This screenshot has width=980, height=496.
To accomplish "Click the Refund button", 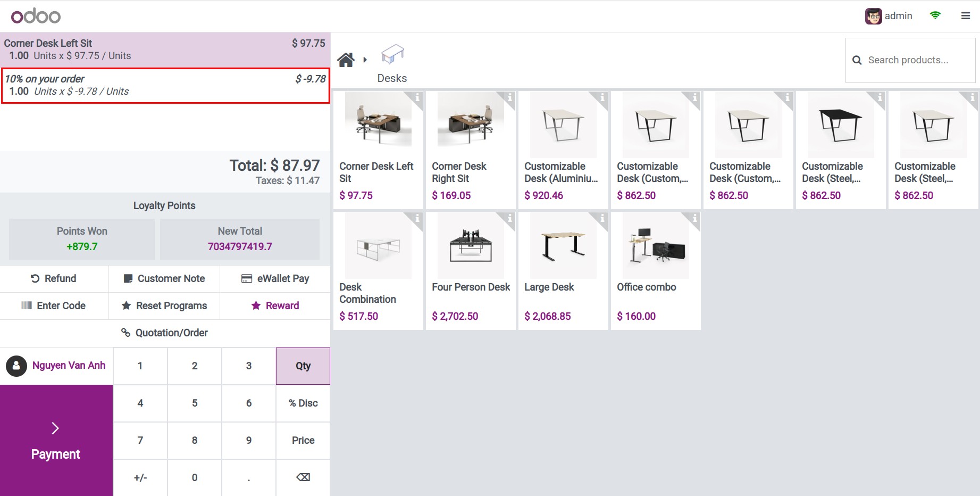I will click(54, 278).
